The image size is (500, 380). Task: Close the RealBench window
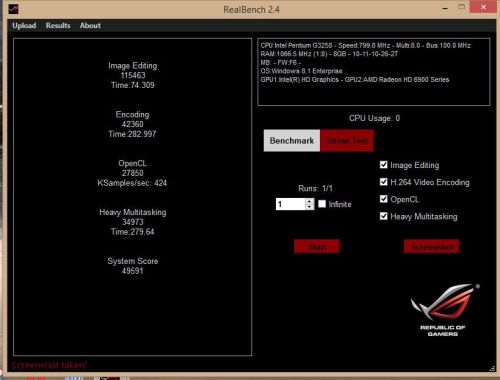483,7
